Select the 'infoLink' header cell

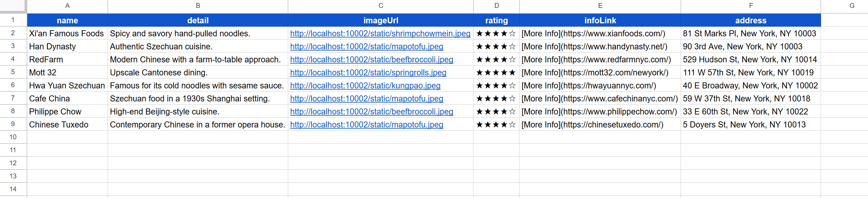[x=600, y=21]
